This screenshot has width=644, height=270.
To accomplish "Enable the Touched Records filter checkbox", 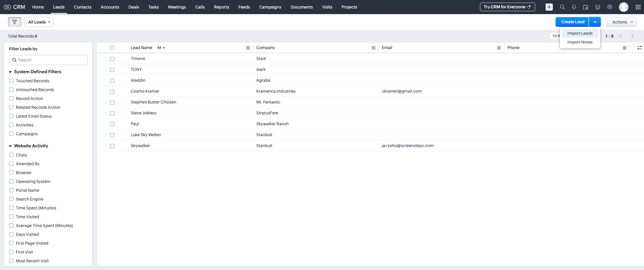I will pyautogui.click(x=11, y=81).
